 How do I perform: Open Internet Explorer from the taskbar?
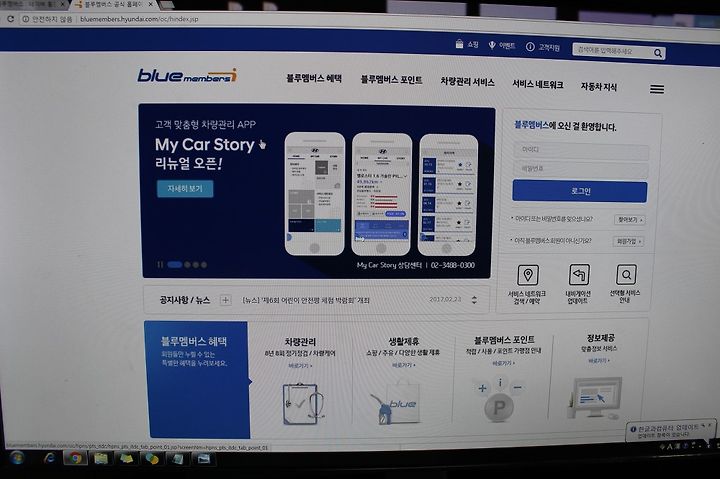[50, 458]
